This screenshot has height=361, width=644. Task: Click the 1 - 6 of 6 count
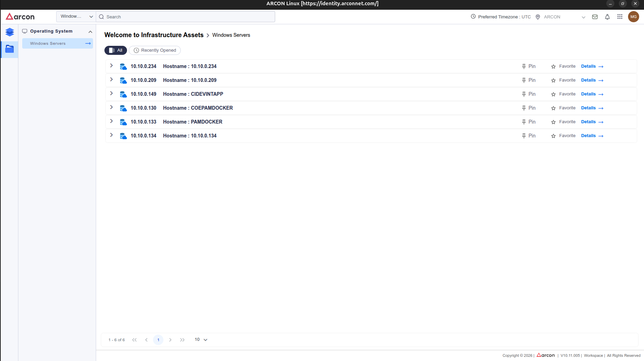click(x=117, y=340)
